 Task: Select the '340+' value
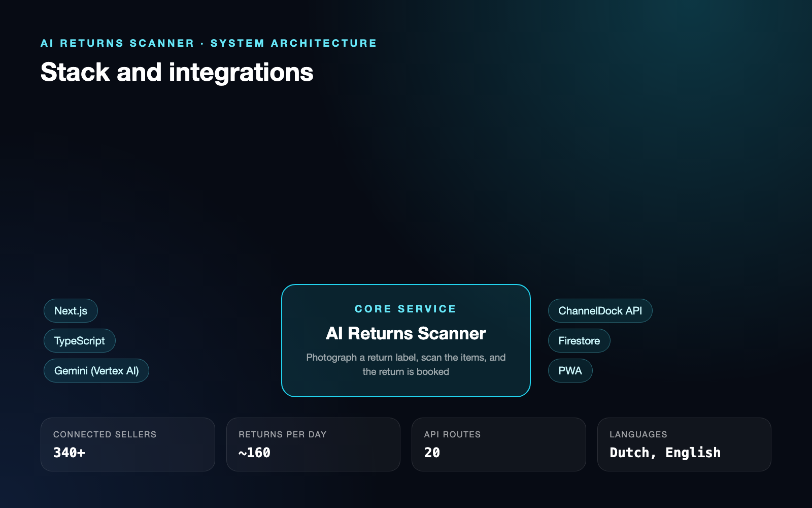[69, 453]
